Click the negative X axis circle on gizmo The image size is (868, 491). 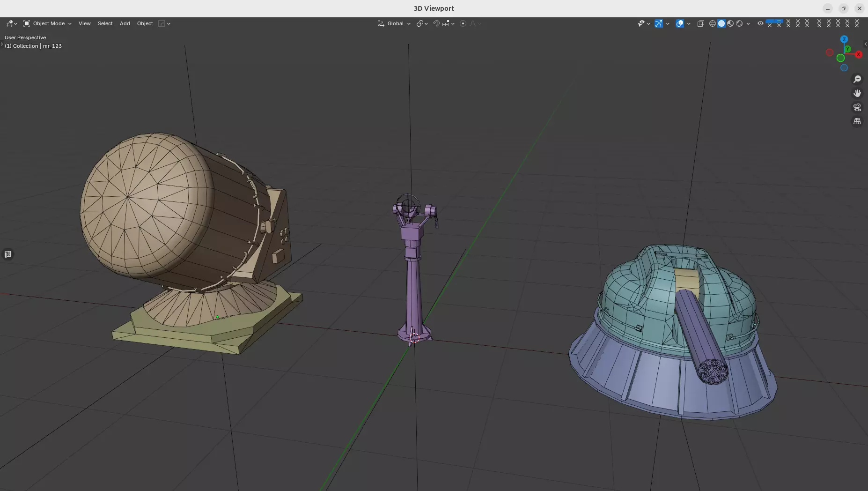click(830, 52)
